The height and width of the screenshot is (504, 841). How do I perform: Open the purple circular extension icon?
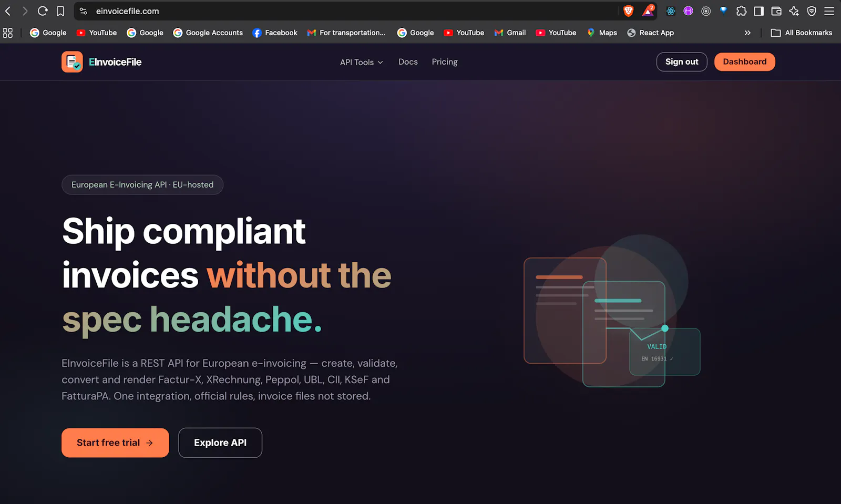tap(688, 11)
